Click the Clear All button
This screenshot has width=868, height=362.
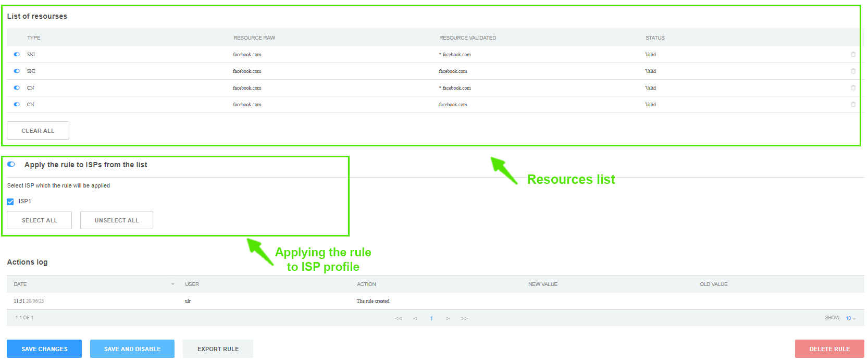pyautogui.click(x=38, y=131)
